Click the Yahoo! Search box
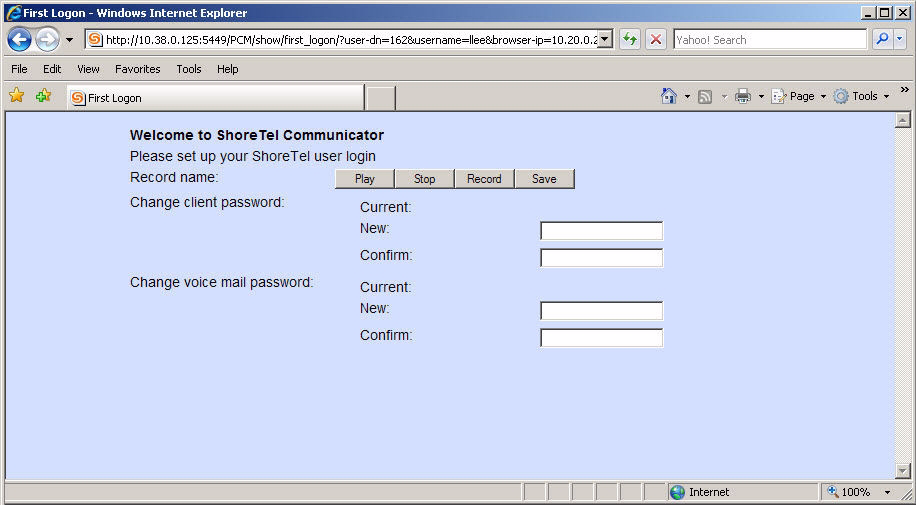This screenshot has width=916, height=505. point(770,40)
